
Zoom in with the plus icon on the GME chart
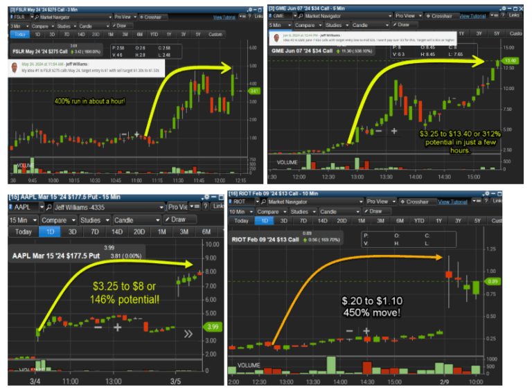tap(394, 131)
